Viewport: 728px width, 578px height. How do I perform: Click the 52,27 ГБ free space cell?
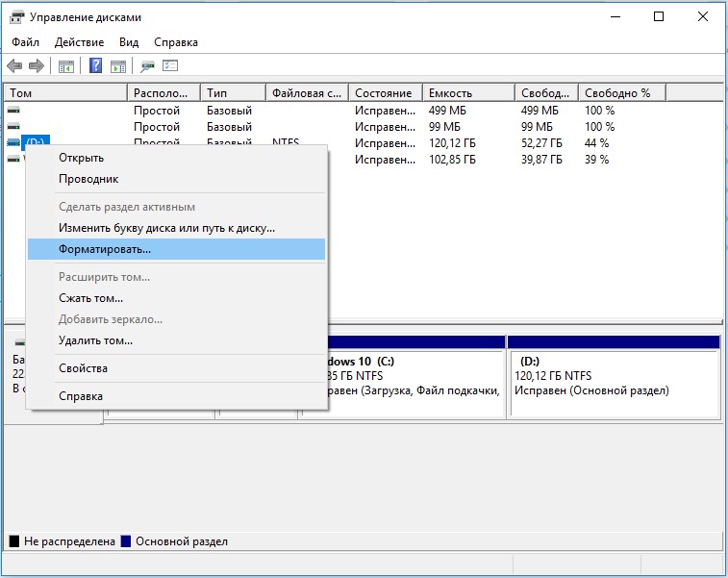540,143
